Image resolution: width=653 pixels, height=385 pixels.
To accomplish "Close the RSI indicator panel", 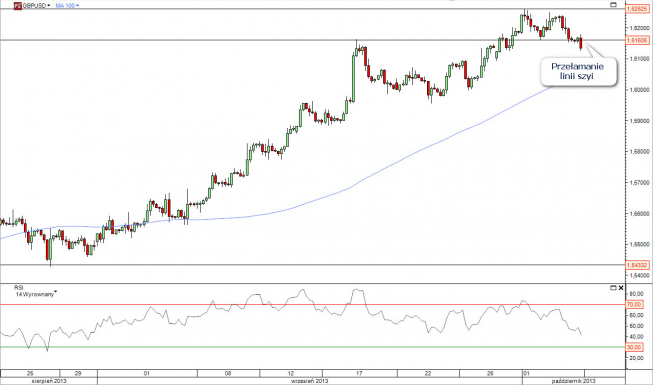I will [x=621, y=288].
